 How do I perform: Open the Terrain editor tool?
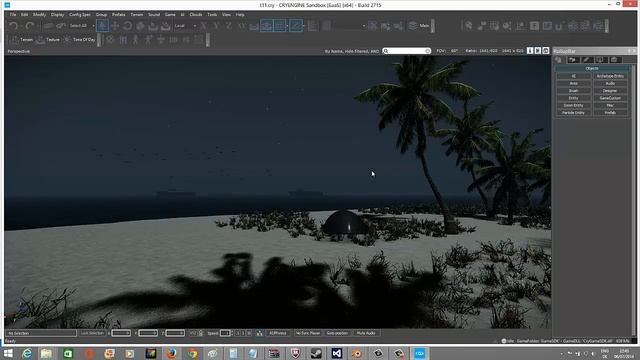pyautogui.click(x=21, y=40)
